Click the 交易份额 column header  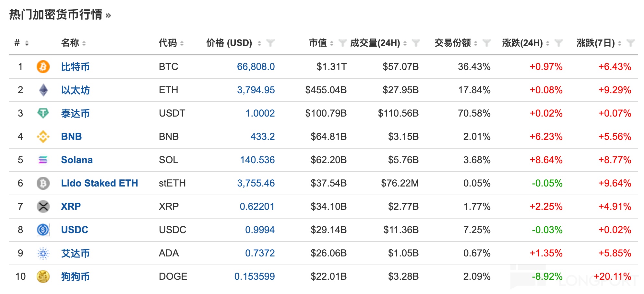(x=452, y=43)
